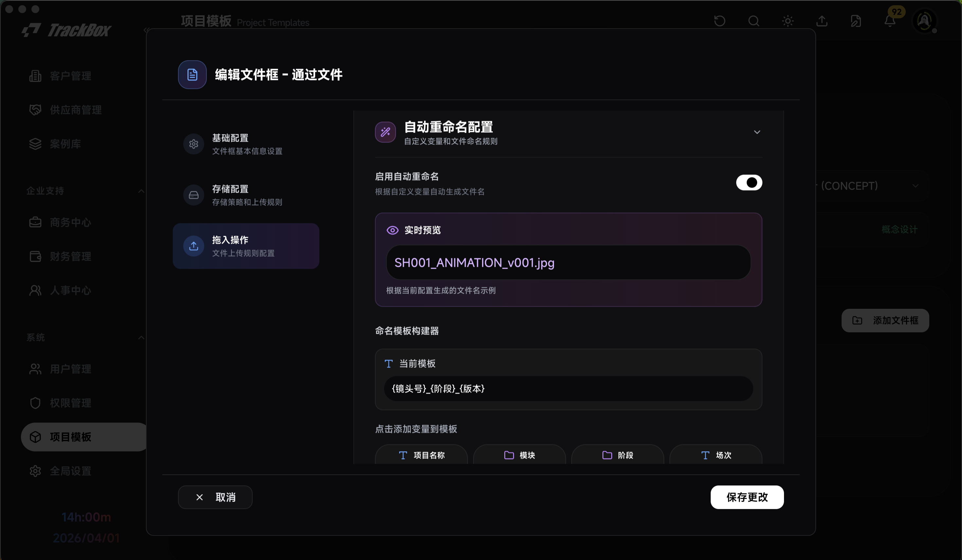The width and height of the screenshot is (962, 560).
Task: Click the current template input field
Action: click(568, 389)
